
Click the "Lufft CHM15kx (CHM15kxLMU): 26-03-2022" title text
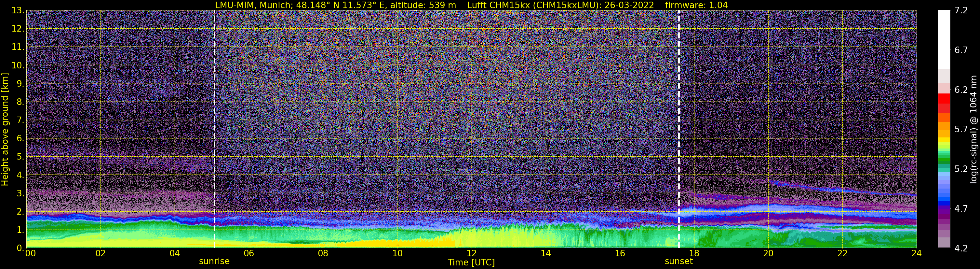click(x=560, y=5)
